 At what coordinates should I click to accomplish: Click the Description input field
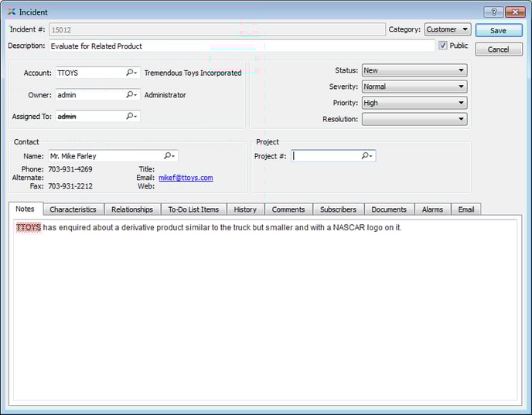(x=242, y=46)
